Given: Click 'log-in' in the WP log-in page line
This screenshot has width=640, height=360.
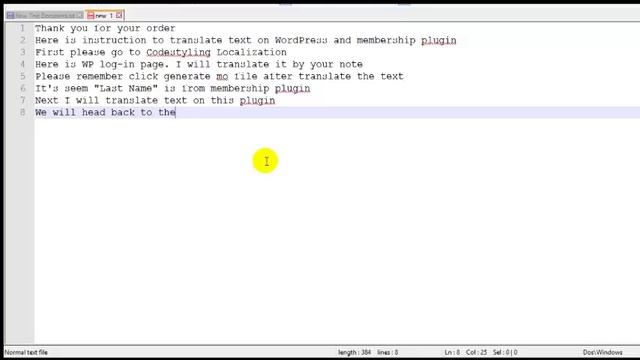Looking at the screenshot, I should coord(117,64).
